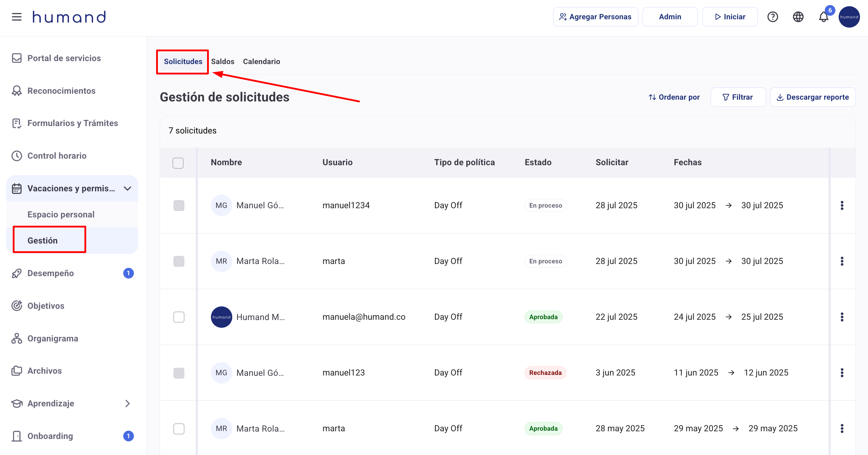Image resolution: width=868 pixels, height=455 pixels.
Task: Check the select-all header checkbox
Action: click(x=178, y=163)
